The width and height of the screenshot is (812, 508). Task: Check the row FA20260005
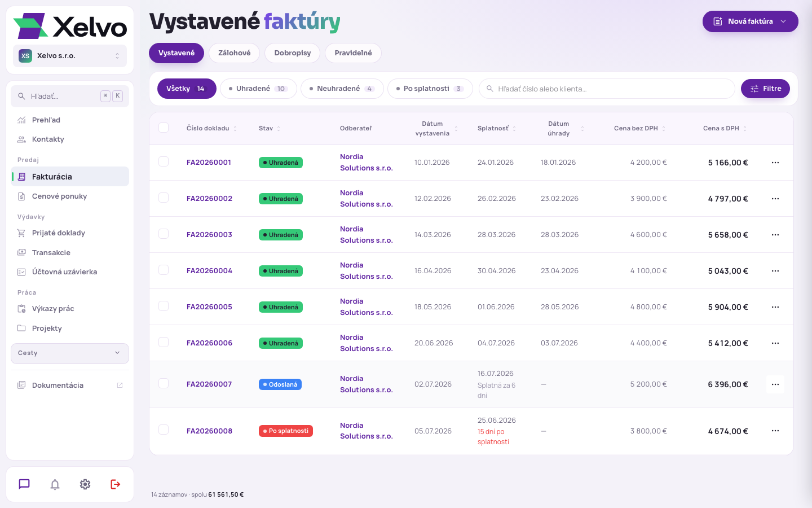coord(164,306)
